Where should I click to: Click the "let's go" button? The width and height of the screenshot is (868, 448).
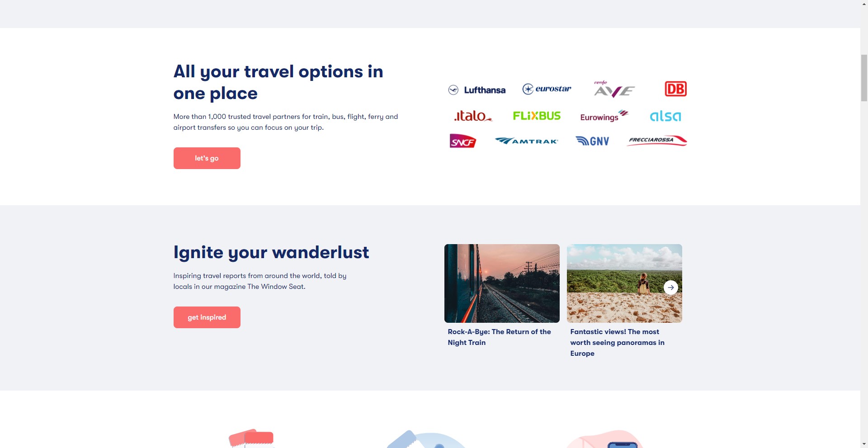tap(207, 158)
